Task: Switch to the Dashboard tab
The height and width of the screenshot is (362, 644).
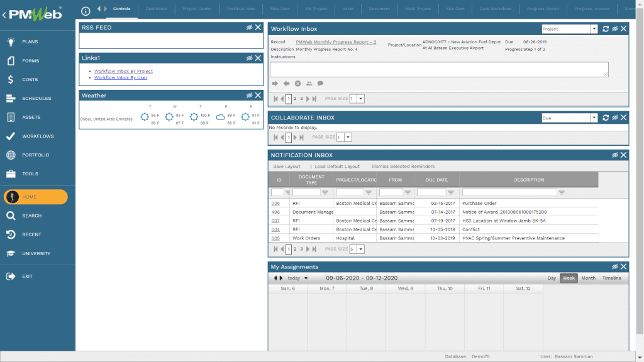Action: [x=157, y=9]
